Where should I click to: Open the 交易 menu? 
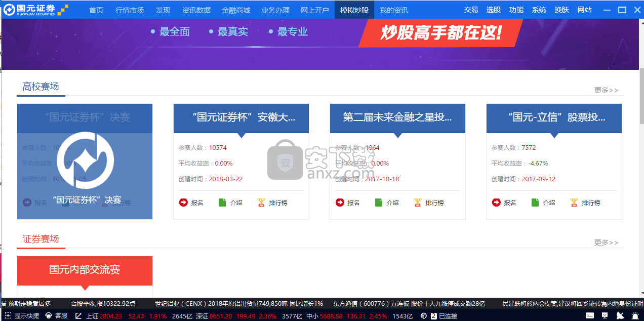pos(471,10)
